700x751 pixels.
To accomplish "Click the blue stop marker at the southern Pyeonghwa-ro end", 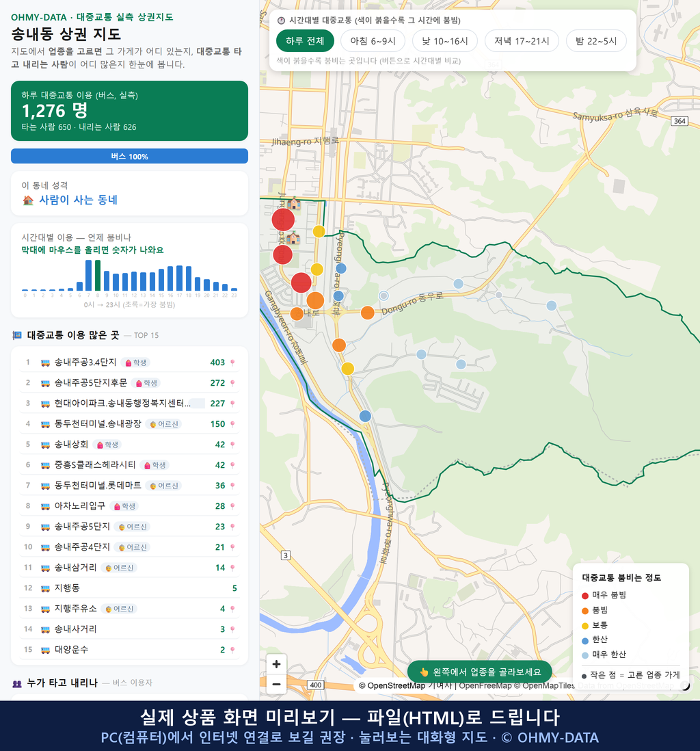I will (365, 416).
